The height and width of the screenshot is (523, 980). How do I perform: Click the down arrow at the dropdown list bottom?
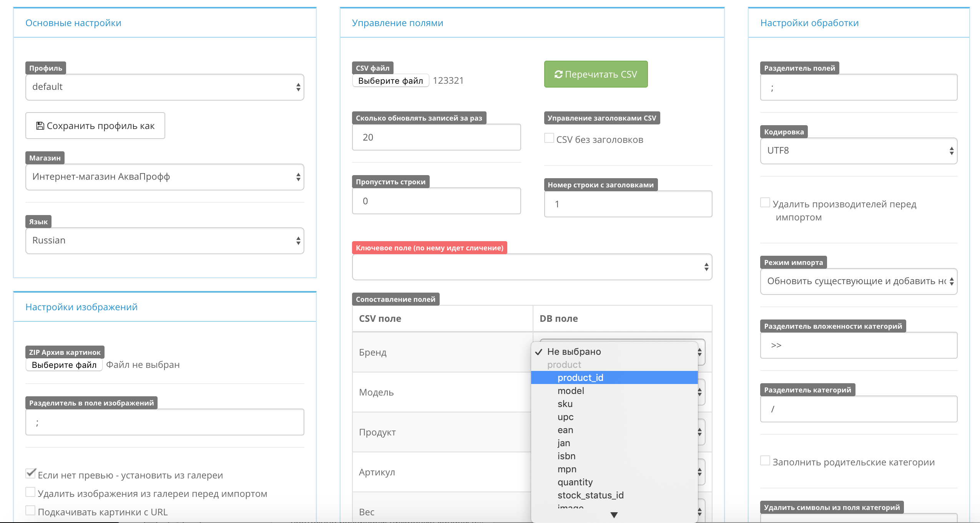coord(614,515)
